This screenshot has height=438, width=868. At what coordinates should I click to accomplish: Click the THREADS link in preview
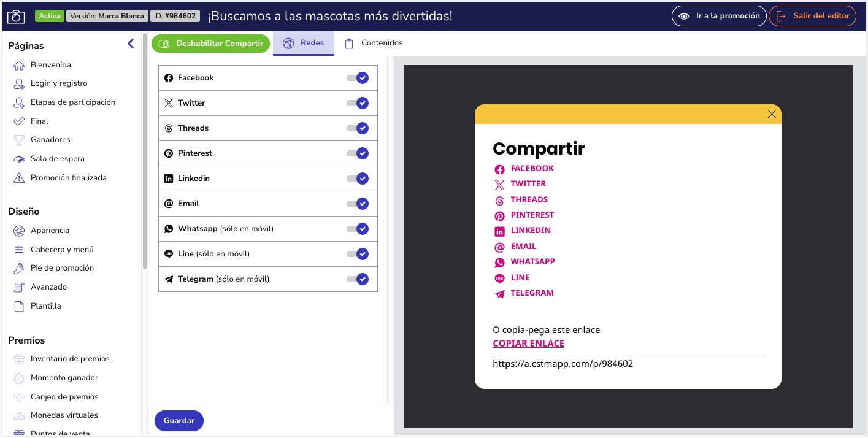[529, 200]
